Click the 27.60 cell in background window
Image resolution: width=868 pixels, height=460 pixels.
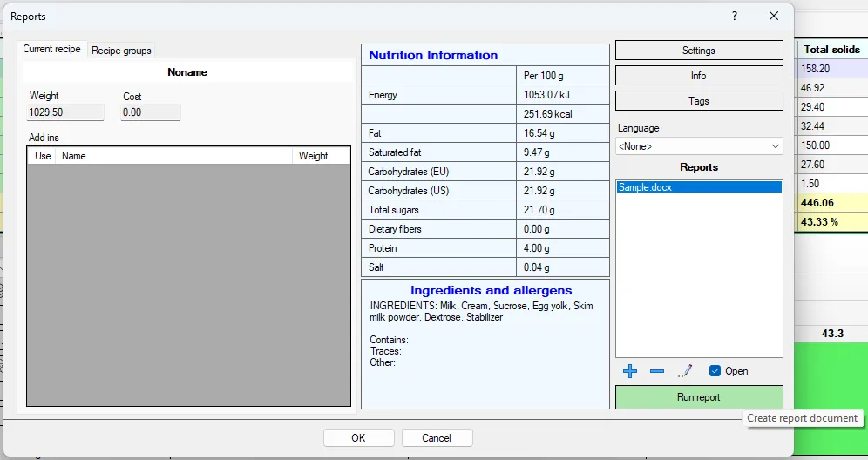click(x=831, y=165)
